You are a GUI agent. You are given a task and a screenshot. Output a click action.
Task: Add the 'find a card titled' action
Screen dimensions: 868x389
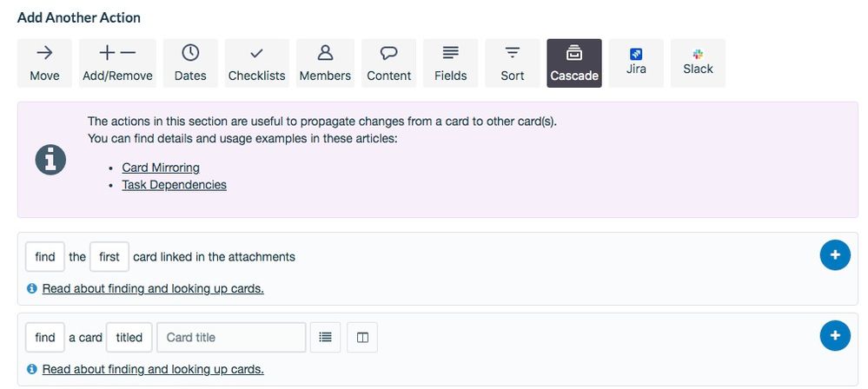coord(835,335)
